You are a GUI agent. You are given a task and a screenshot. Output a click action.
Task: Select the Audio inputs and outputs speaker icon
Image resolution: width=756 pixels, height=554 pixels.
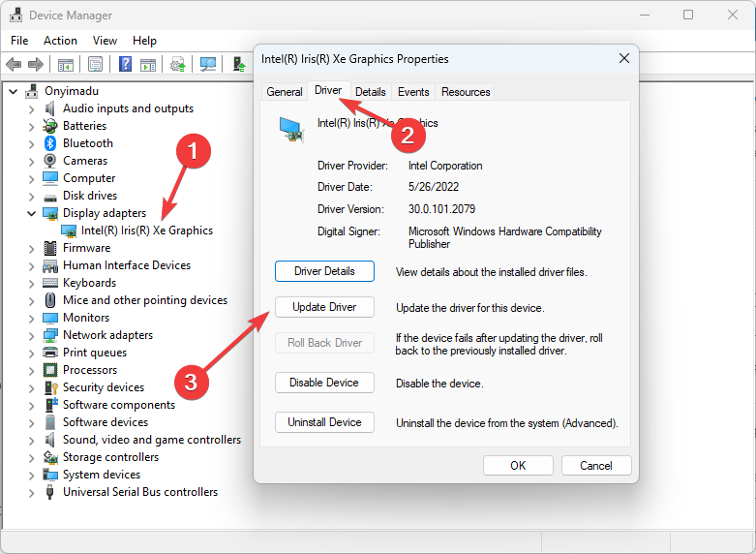coord(49,108)
